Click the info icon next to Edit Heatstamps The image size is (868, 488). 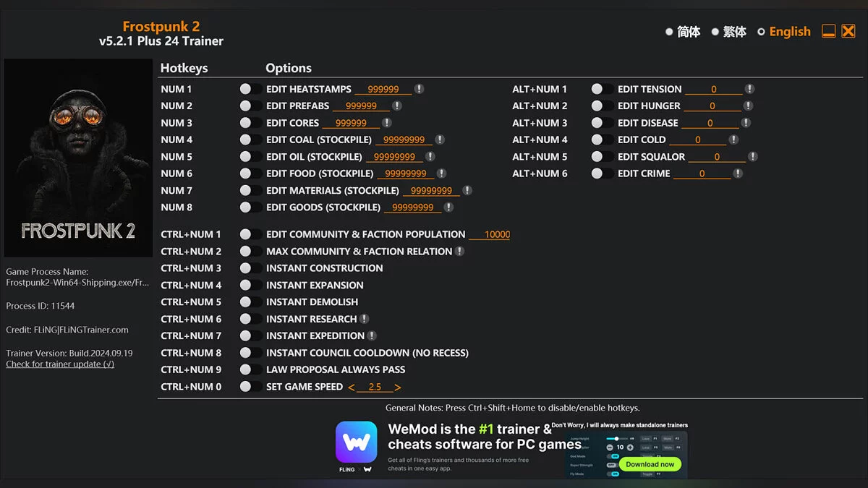point(419,89)
